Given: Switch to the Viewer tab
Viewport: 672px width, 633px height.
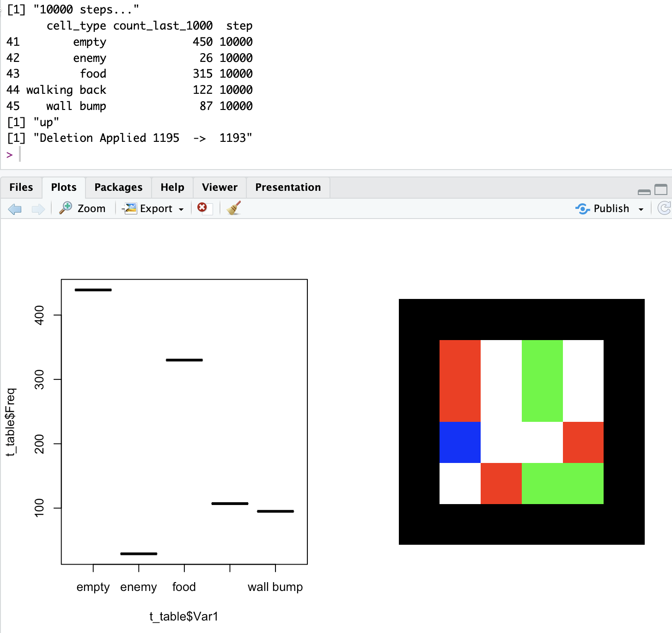Looking at the screenshot, I should tap(220, 187).
